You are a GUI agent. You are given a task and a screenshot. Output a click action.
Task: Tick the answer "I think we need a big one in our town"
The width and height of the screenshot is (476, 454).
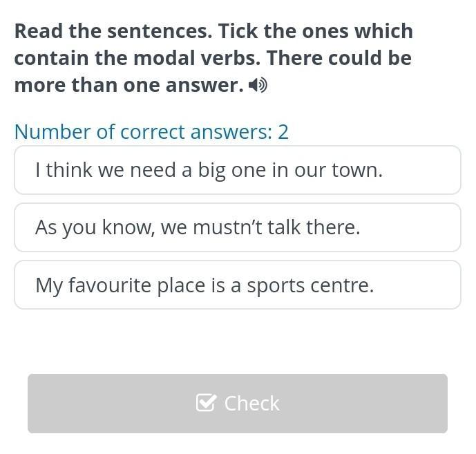click(237, 170)
